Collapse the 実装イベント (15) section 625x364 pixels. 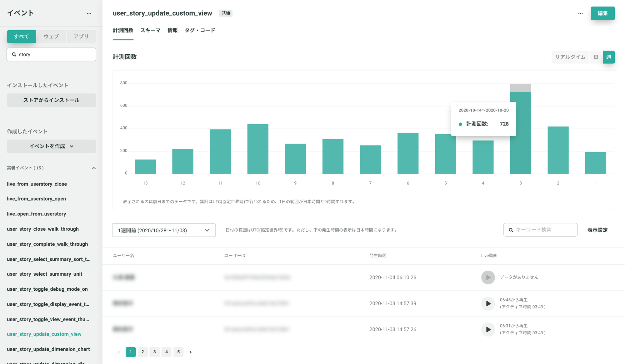coord(94,168)
